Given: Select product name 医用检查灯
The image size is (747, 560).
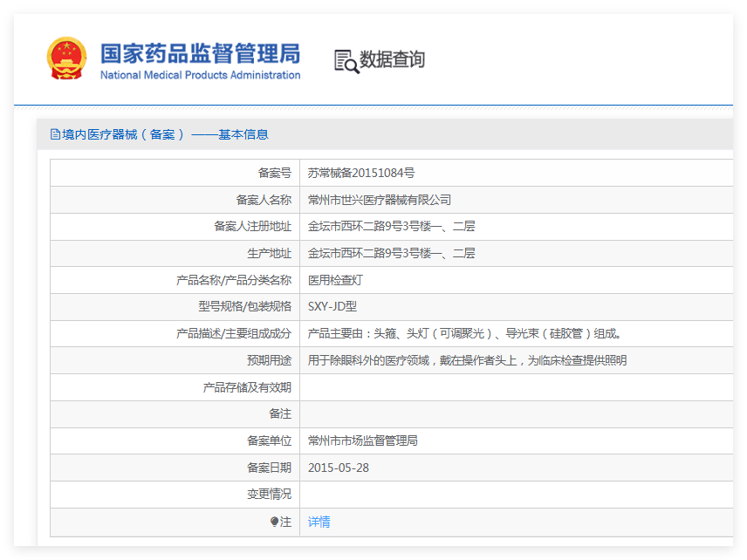Looking at the screenshot, I should tap(335, 280).
